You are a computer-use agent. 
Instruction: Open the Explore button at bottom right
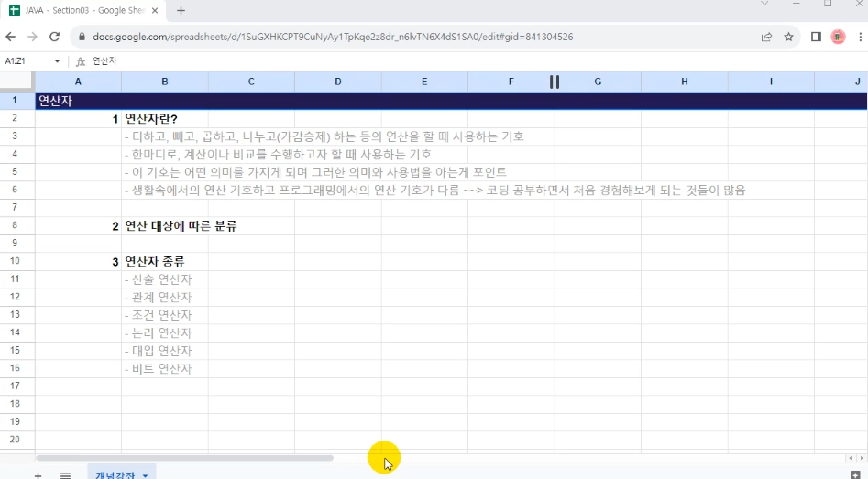854,474
